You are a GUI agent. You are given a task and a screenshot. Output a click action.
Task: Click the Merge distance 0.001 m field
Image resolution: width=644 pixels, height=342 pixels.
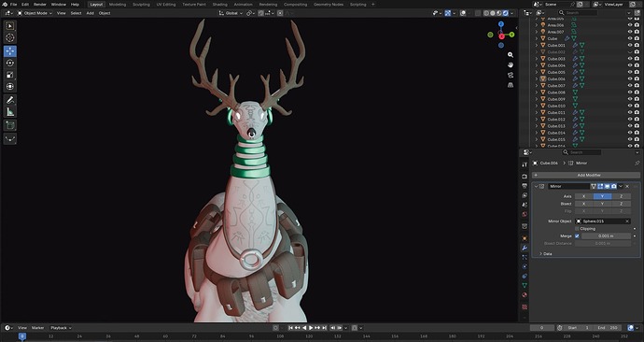tap(607, 236)
